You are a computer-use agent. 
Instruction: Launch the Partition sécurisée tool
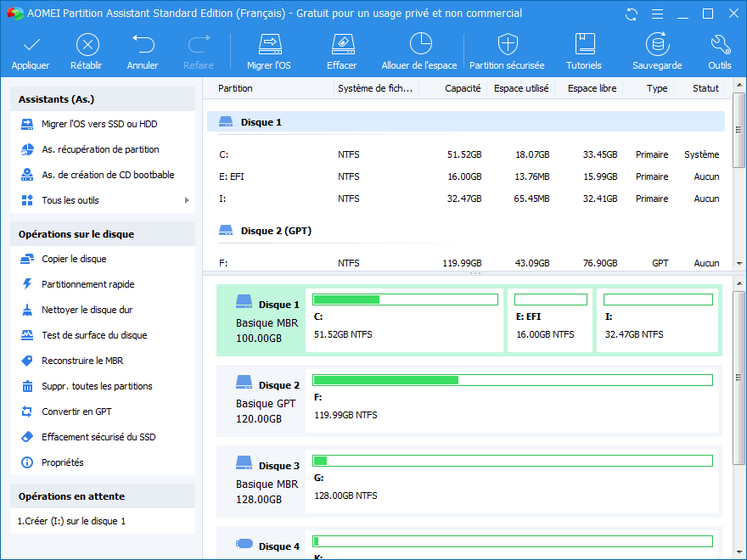point(507,45)
